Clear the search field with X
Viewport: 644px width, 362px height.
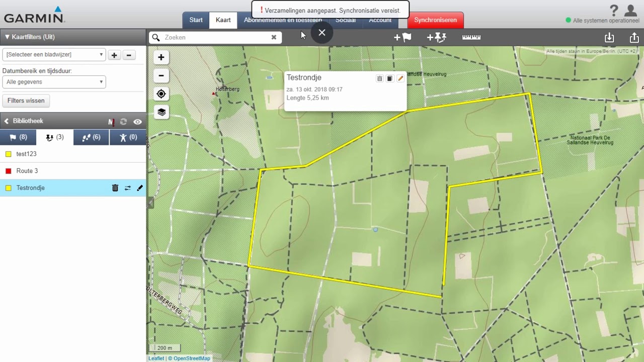click(x=274, y=37)
